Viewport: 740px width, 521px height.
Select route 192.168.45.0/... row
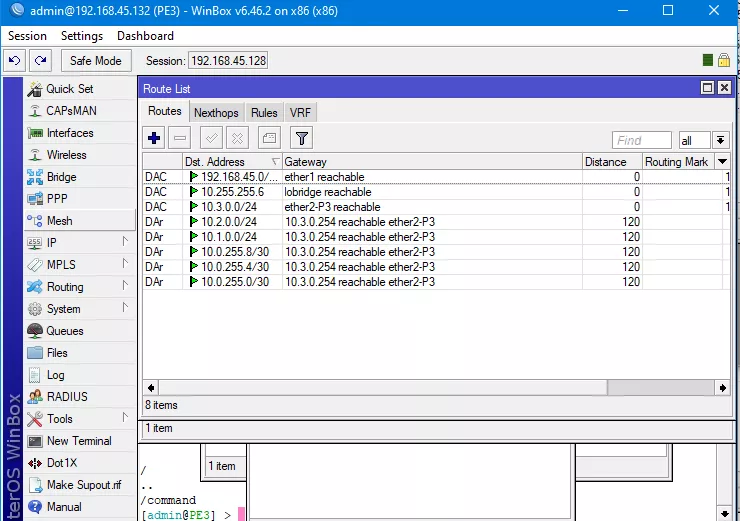437,177
